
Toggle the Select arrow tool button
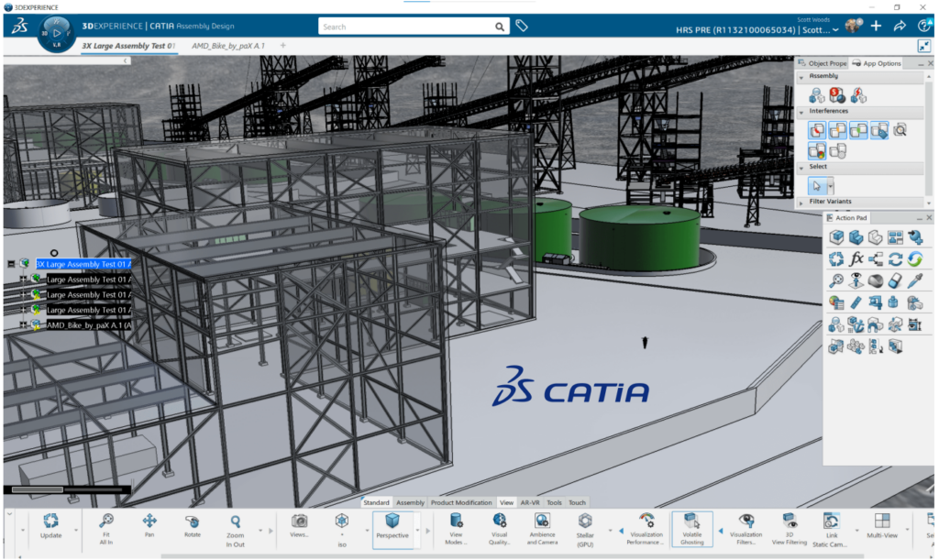coord(817,186)
